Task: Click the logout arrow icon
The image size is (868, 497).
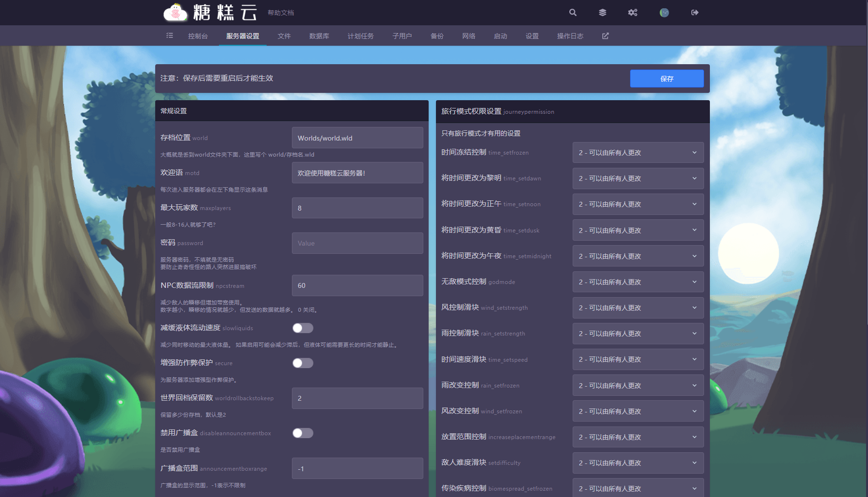Action: (x=695, y=13)
